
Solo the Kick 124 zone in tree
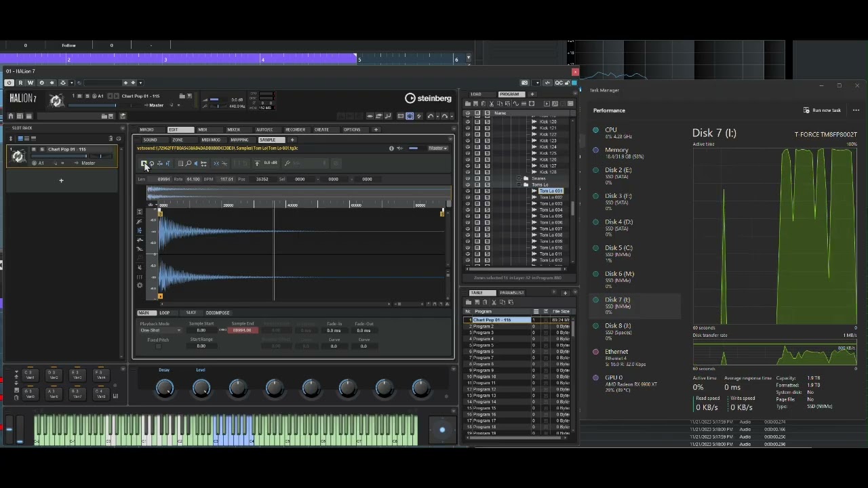click(x=488, y=146)
